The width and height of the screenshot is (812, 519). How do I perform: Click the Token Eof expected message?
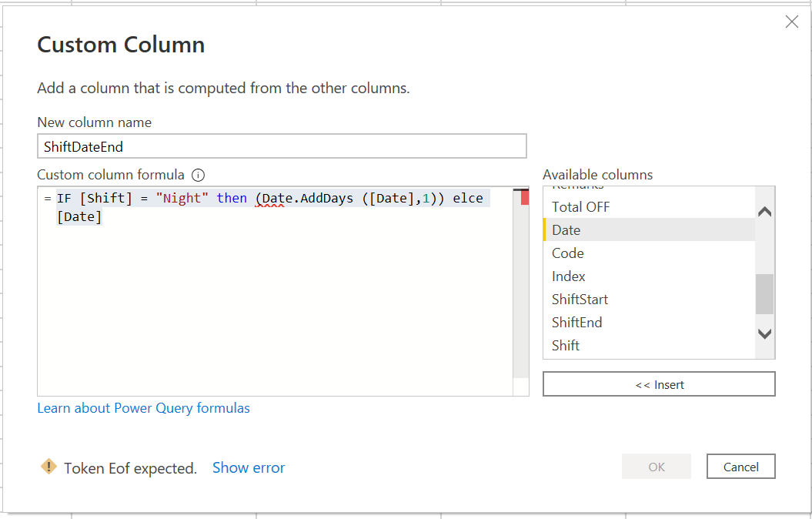coord(131,468)
